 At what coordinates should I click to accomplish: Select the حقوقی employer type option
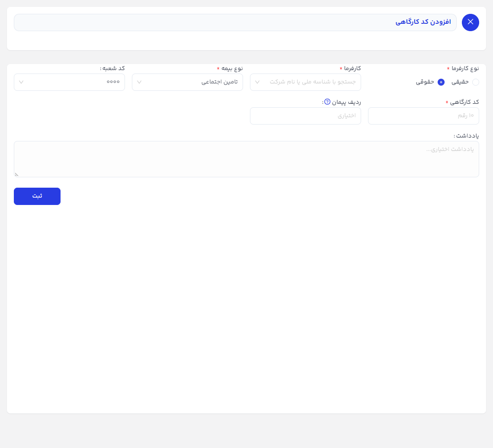pos(441,82)
